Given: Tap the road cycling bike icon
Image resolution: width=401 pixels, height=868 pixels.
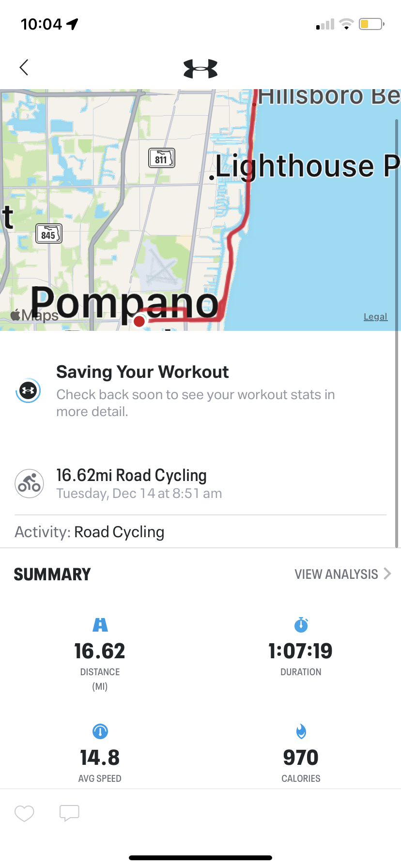Looking at the screenshot, I should [30, 483].
